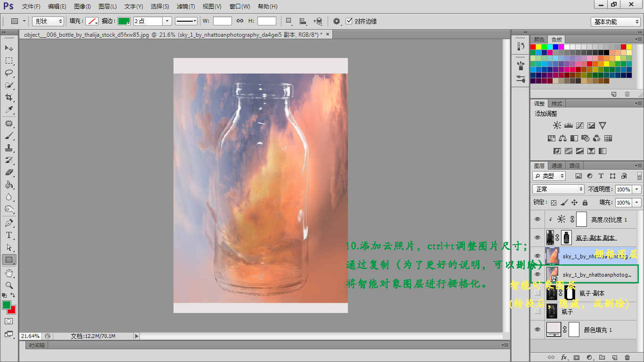Image resolution: width=644 pixels, height=362 pixels.
Task: Select the Quick Selection tool
Action: [9, 85]
